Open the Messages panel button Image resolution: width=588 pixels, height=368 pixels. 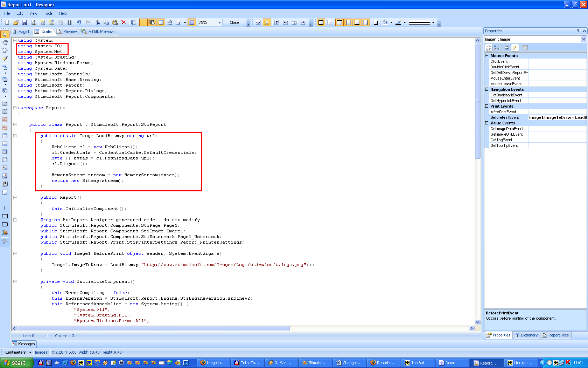23,344
